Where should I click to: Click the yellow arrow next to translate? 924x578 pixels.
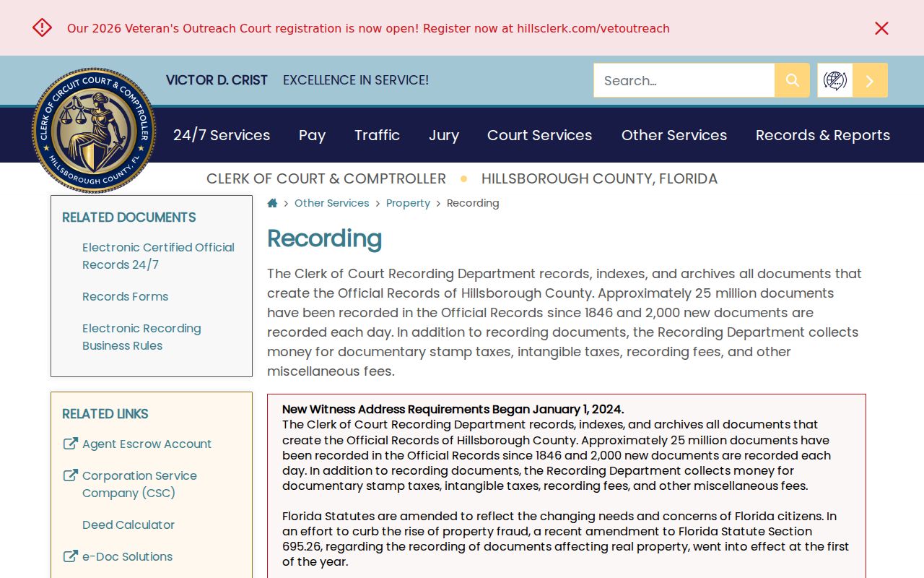tap(870, 80)
